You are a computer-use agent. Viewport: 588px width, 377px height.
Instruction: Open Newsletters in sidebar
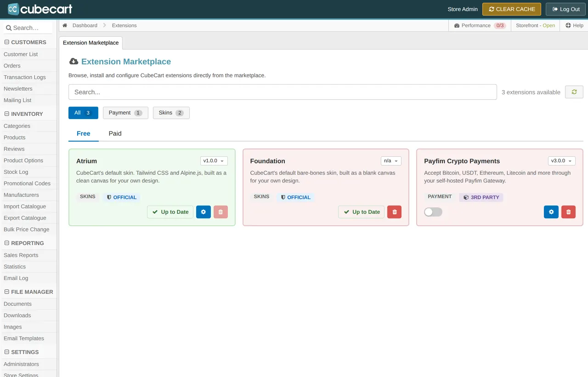click(18, 89)
